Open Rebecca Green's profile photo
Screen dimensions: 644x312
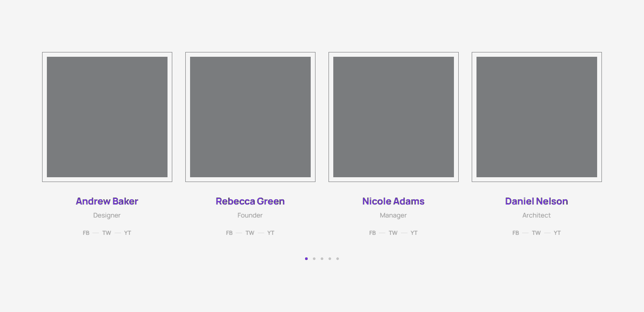tap(250, 117)
